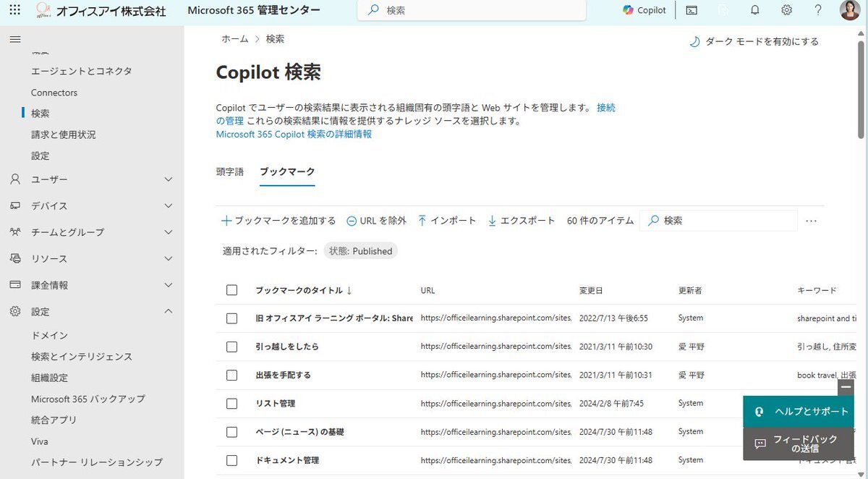The width and height of the screenshot is (868, 479).
Task: Sort by the 変更日 column header
Action: (591, 290)
